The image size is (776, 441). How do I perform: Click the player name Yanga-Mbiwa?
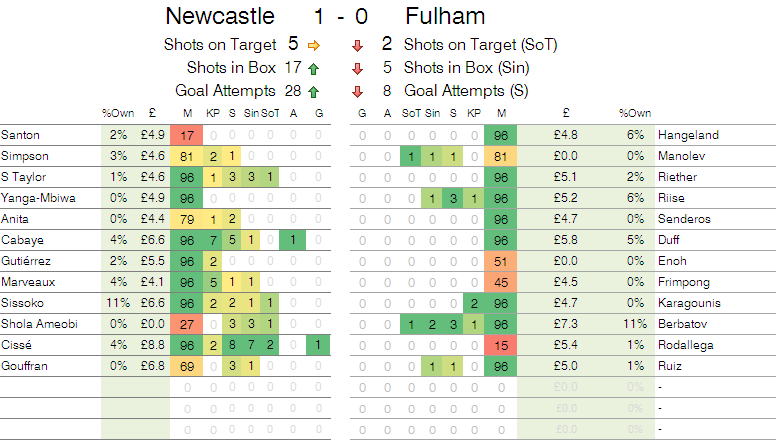coord(38,198)
